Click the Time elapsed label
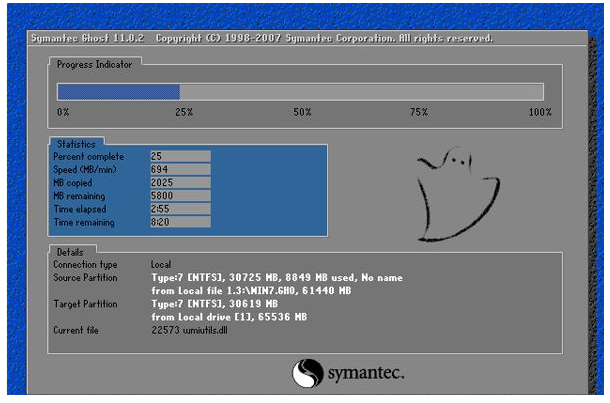 [x=80, y=209]
